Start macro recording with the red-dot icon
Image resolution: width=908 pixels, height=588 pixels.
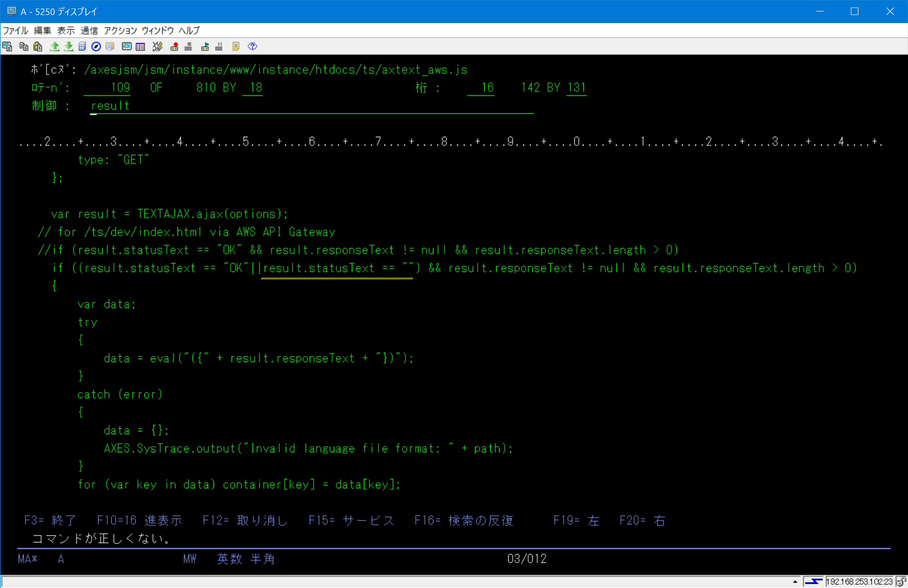[x=174, y=47]
